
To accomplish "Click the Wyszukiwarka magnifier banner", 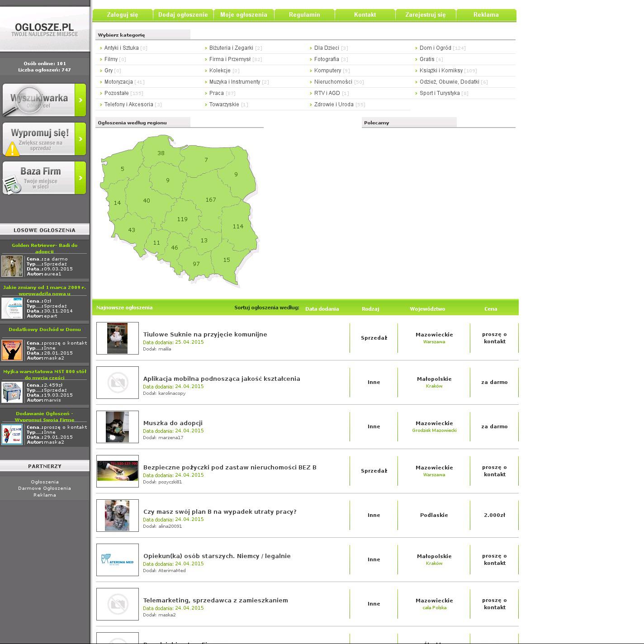I will pos(44,100).
